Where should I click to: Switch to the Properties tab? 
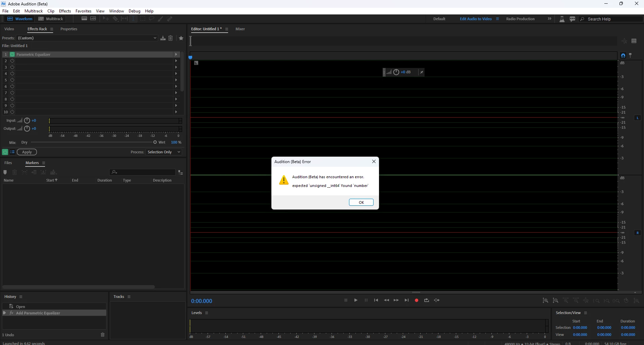click(x=69, y=29)
